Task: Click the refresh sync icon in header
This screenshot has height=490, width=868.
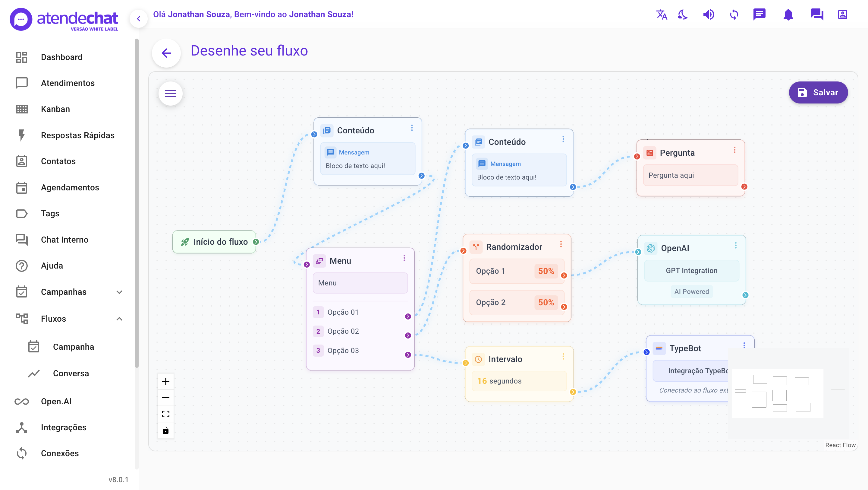Action: (x=734, y=14)
